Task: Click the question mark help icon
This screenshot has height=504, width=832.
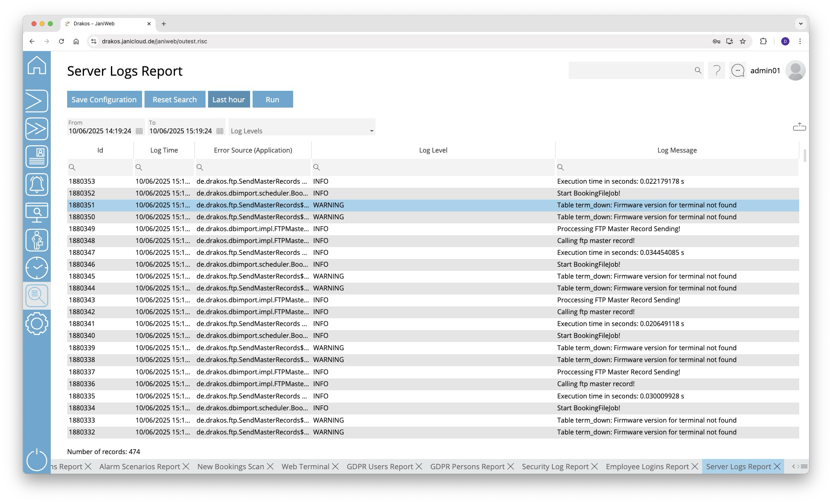Action: tap(717, 70)
